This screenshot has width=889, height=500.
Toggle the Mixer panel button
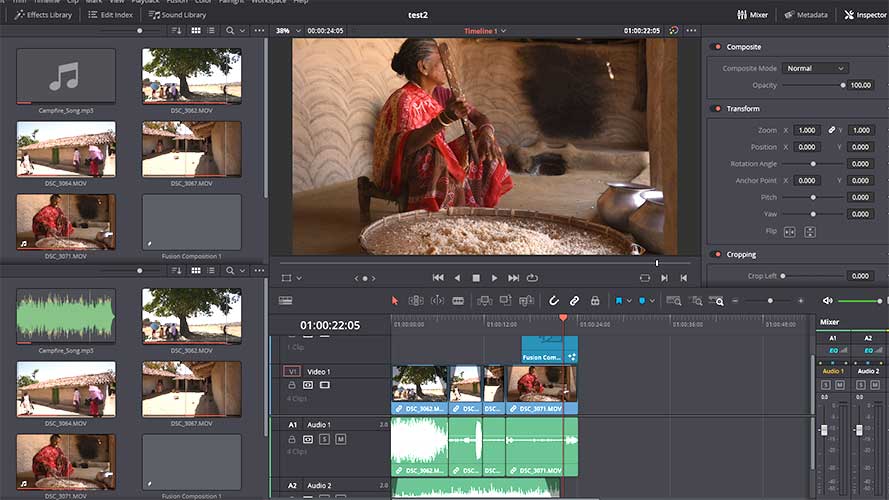[x=752, y=15]
